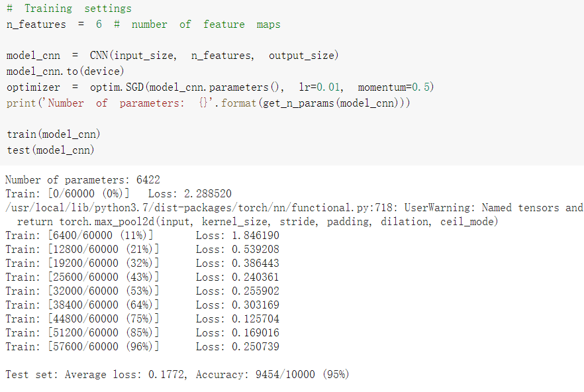Click the "number of feature maps" comment
This screenshot has height=392, width=584.
tap(205, 24)
